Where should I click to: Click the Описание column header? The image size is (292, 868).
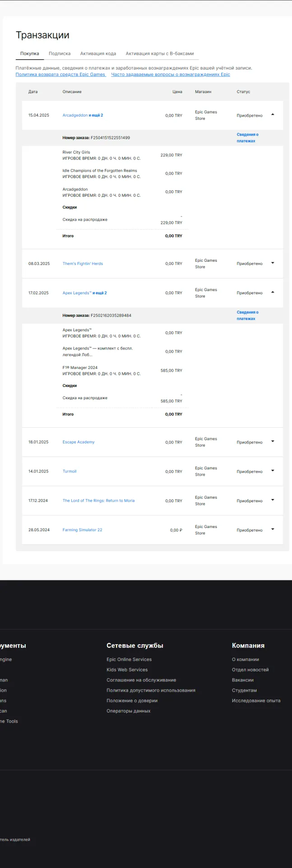(x=72, y=92)
